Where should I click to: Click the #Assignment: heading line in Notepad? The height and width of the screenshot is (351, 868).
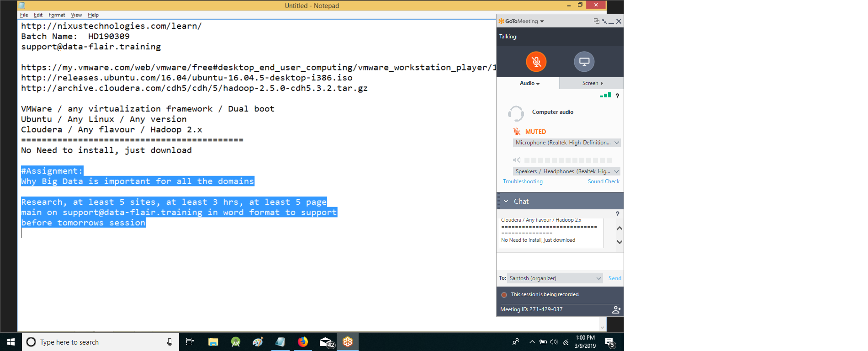pyautogui.click(x=52, y=171)
